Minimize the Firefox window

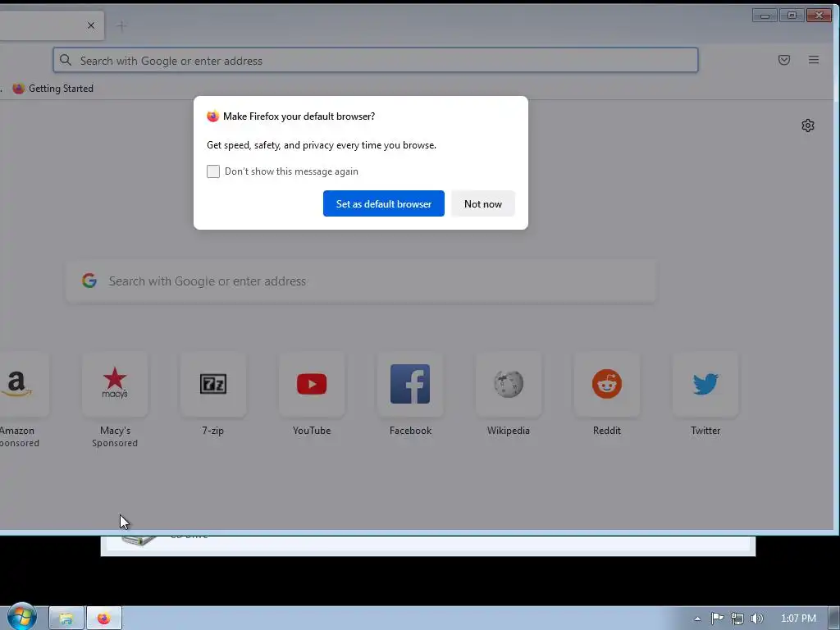coord(765,16)
